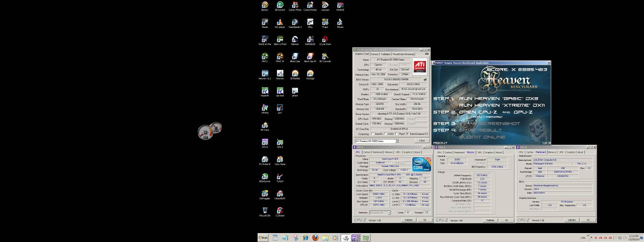Open the LinX desktop shortcut

(x=280, y=109)
